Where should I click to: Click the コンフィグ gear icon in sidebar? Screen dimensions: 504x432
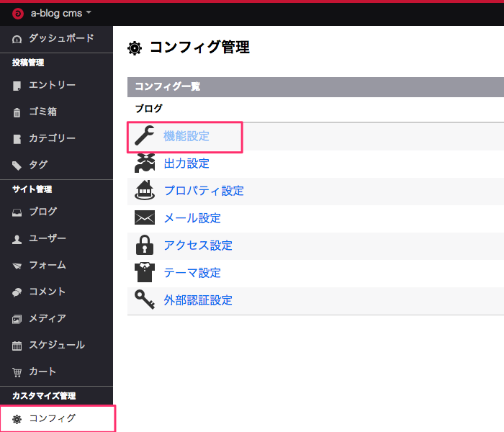tap(17, 419)
